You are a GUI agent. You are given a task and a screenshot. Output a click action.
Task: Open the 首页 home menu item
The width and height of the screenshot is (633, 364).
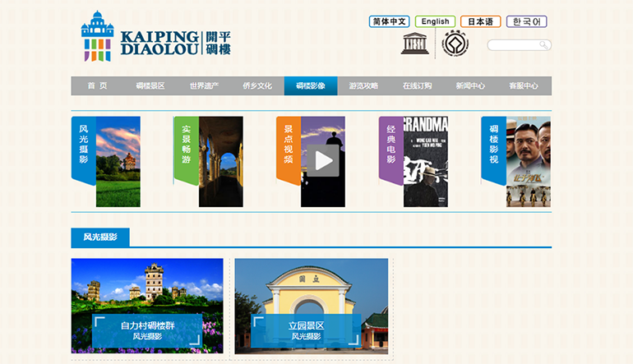click(x=97, y=85)
